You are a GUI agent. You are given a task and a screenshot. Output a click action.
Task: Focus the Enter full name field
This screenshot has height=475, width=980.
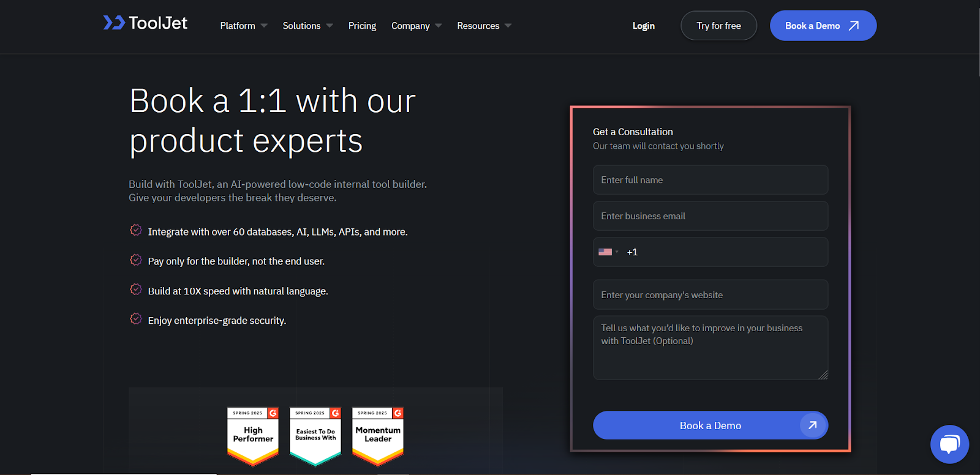point(710,180)
